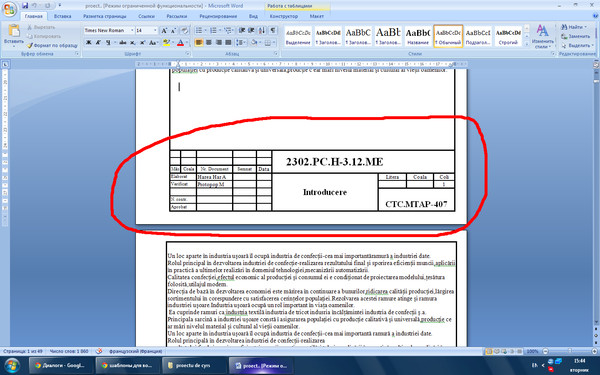The width and height of the screenshot is (600, 375).
Task: Switch to the Конструктор table tab
Action: [284, 16]
